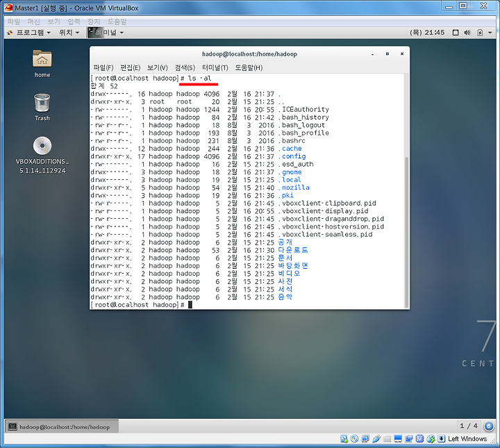Click .bashrc file name

[292, 140]
